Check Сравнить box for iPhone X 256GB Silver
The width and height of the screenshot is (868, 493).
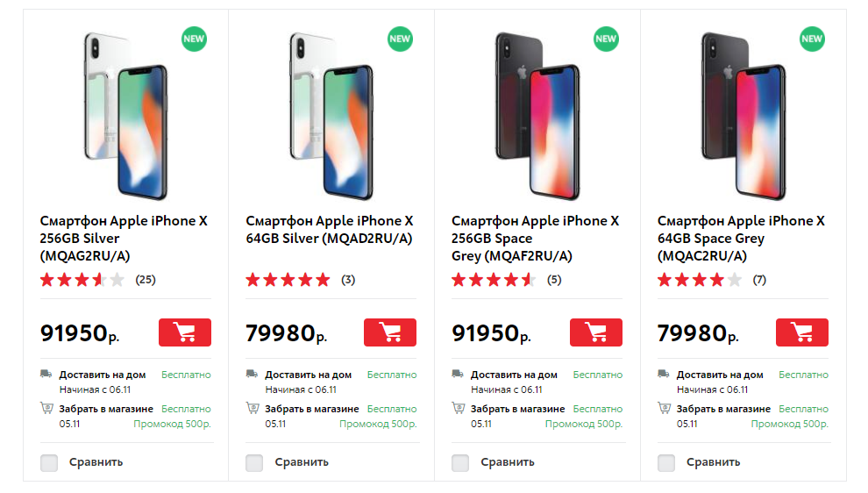[x=49, y=462]
